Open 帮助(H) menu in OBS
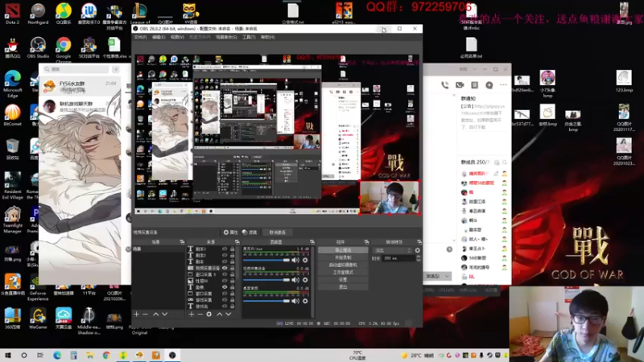Image resolution: width=644 pixels, height=362 pixels. [x=267, y=37]
